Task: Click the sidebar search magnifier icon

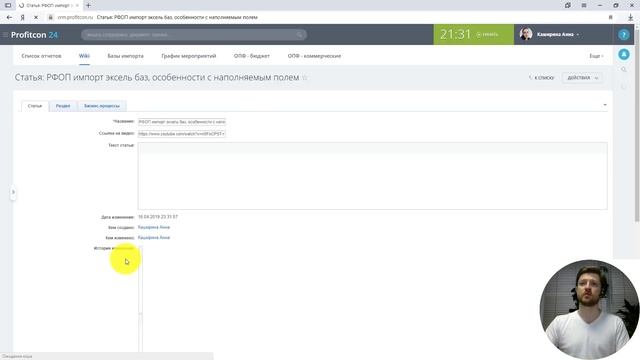Action: 624,70
